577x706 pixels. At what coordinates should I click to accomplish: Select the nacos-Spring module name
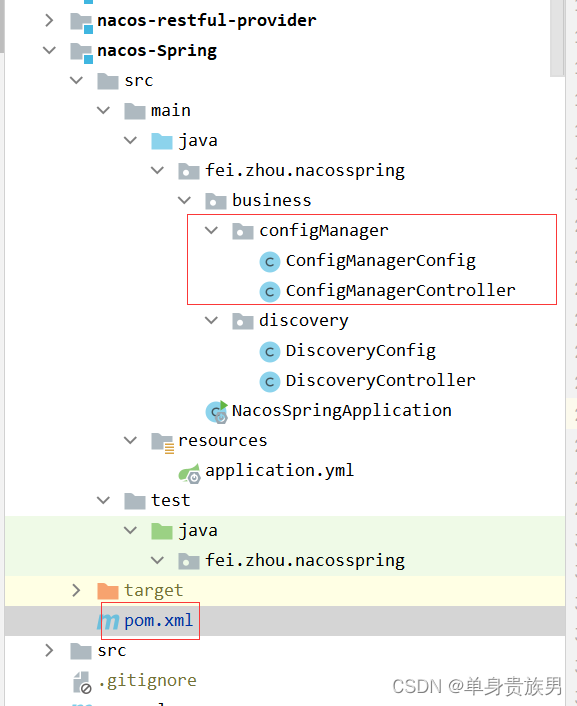[x=157, y=51]
